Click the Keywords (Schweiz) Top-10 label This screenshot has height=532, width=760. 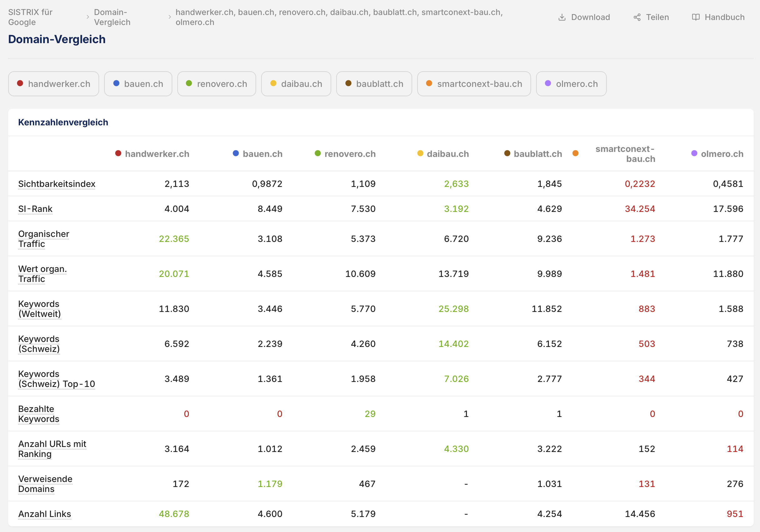(57, 379)
